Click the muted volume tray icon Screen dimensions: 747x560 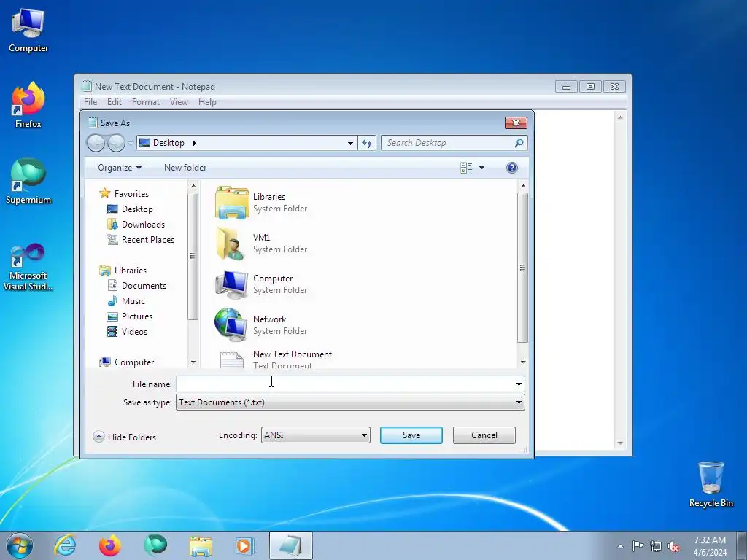tap(673, 546)
